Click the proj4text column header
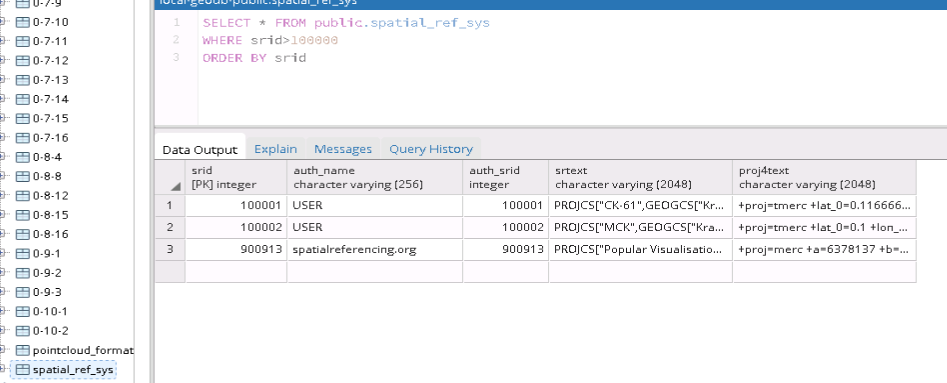The width and height of the screenshot is (947, 383). point(824,178)
